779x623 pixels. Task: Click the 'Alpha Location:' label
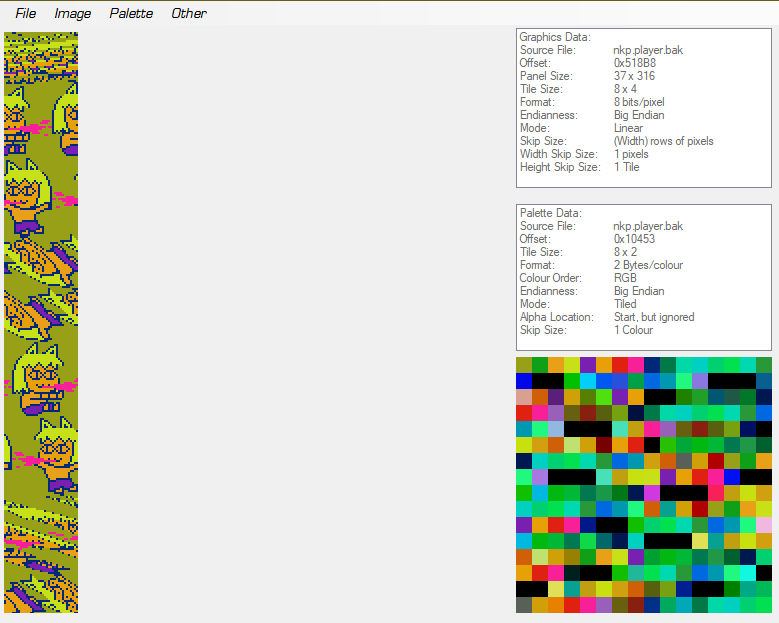click(x=557, y=317)
